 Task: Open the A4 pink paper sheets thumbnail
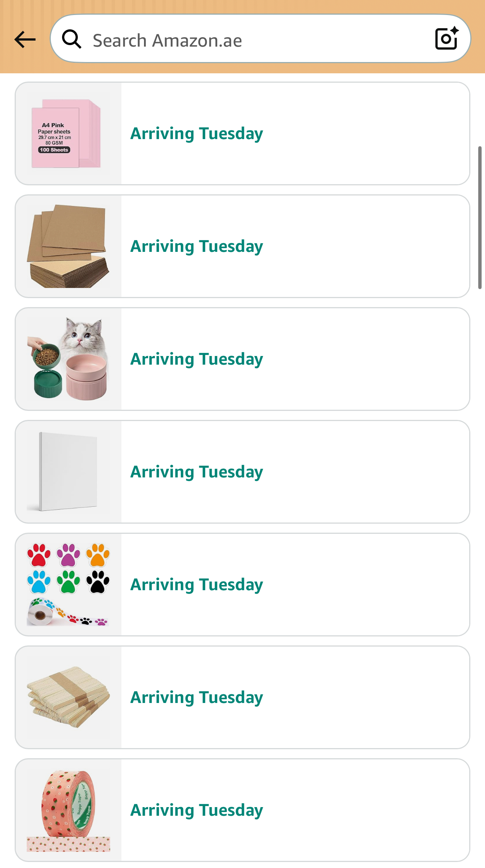click(x=68, y=134)
